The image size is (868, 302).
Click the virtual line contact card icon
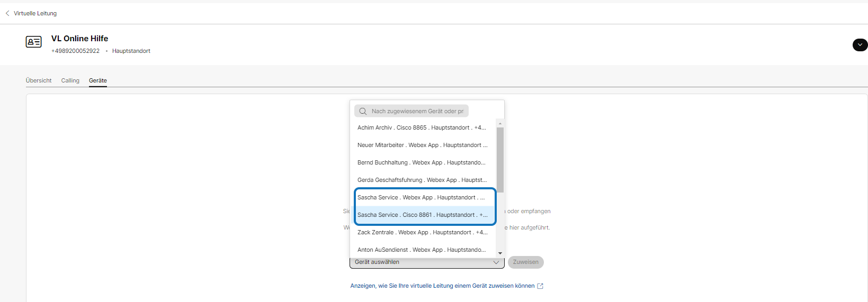point(34,42)
